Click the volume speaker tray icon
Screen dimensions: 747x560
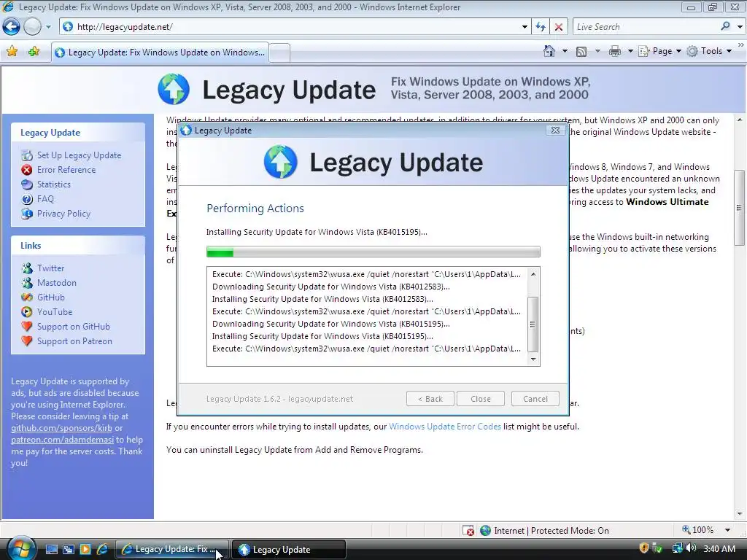click(x=690, y=548)
